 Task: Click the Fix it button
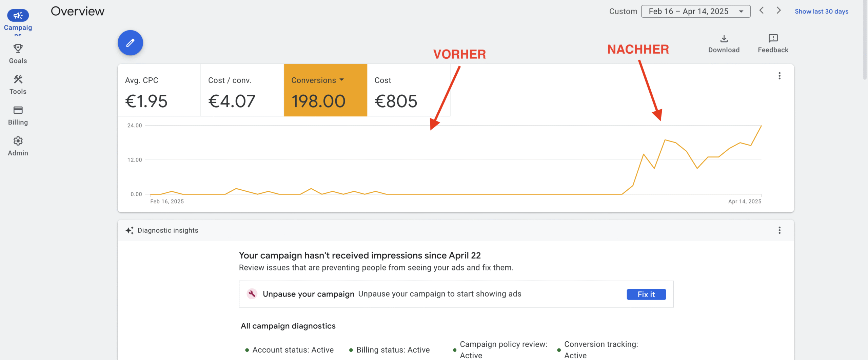click(646, 294)
